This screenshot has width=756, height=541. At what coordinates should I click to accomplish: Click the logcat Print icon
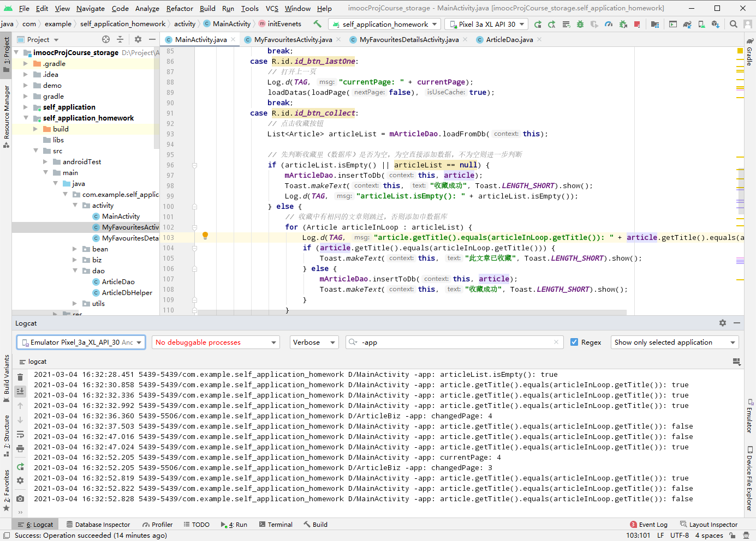[20, 448]
